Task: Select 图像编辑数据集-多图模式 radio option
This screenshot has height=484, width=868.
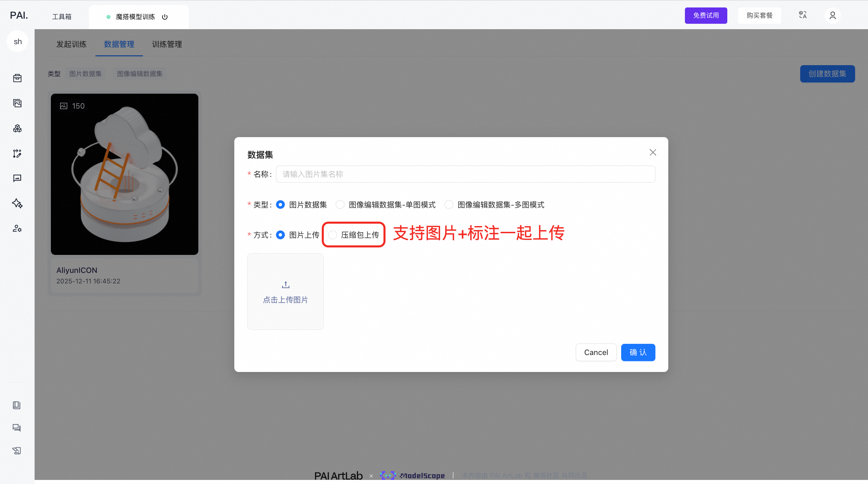Action: click(x=449, y=205)
